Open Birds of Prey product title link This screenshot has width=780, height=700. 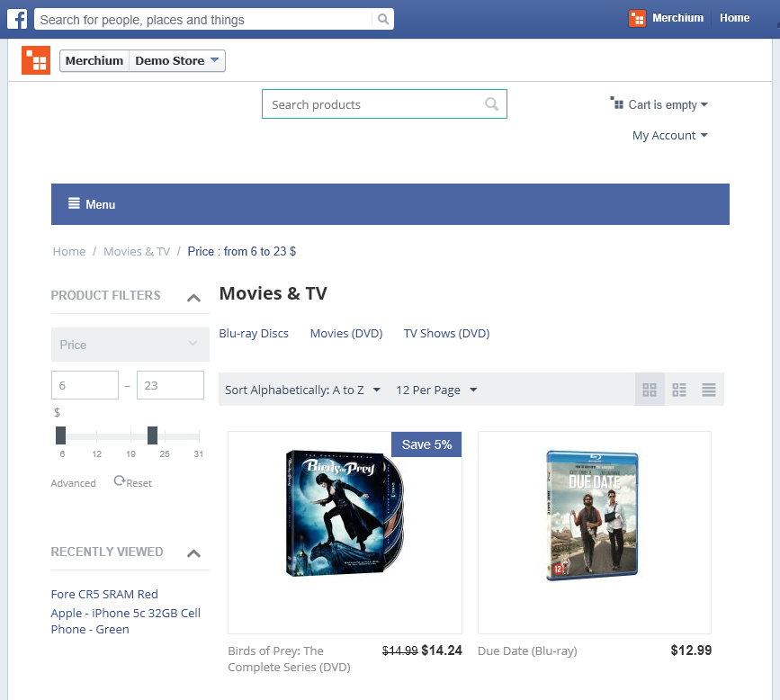coord(289,659)
